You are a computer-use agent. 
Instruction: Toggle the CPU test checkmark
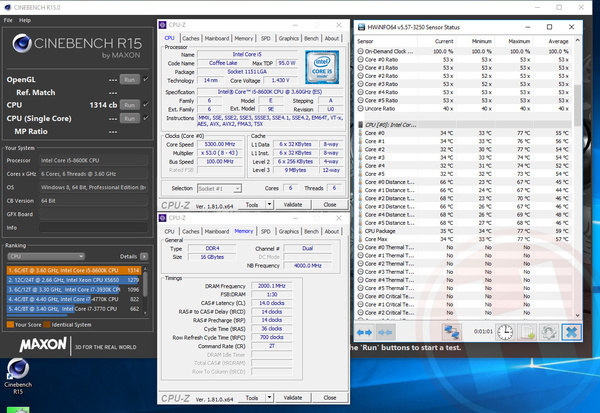[x=145, y=104]
